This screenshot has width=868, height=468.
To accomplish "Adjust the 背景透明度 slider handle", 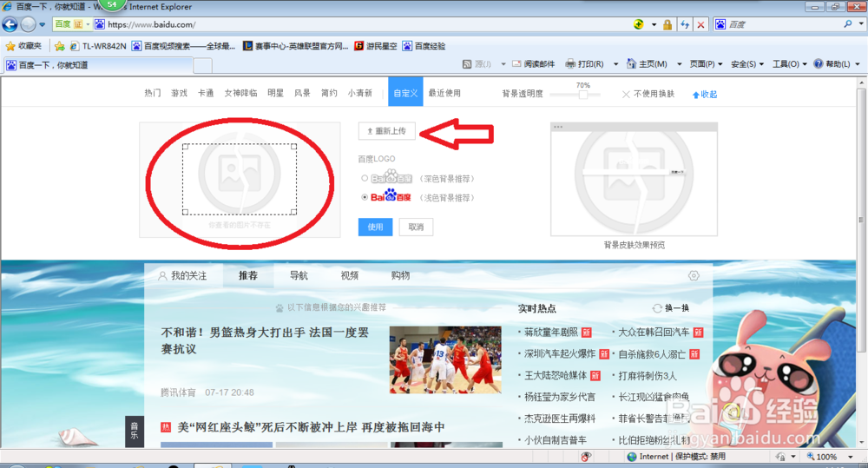I will coord(583,95).
